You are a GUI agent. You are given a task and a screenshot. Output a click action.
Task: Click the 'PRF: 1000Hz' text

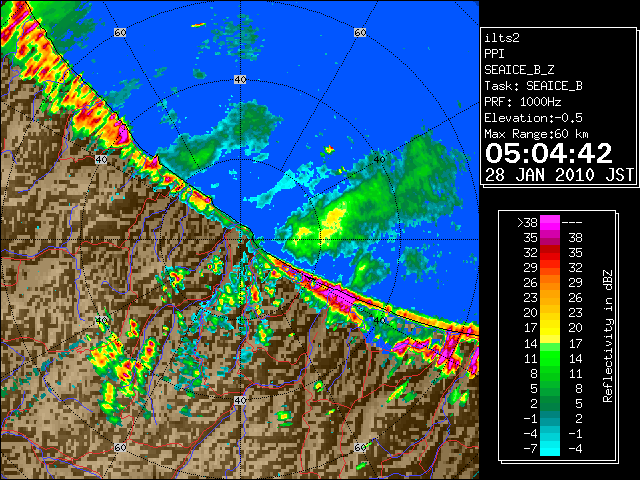pos(523,102)
